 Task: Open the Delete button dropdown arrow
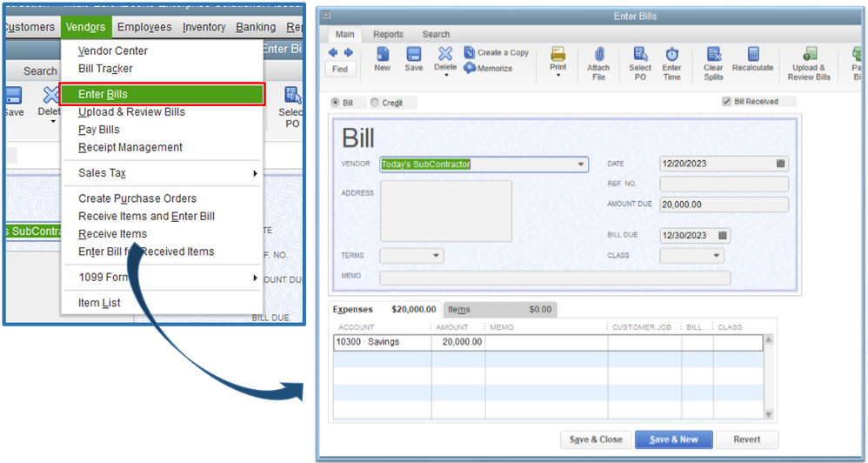click(445, 75)
